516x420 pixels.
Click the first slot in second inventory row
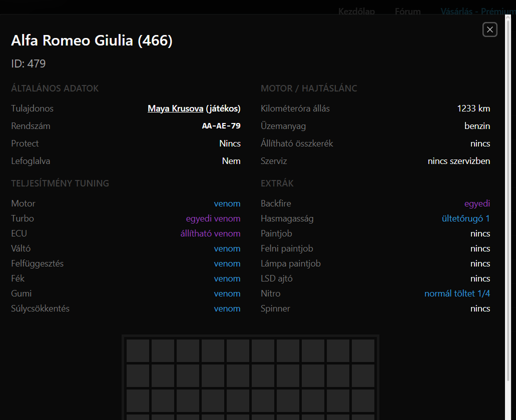click(x=138, y=375)
